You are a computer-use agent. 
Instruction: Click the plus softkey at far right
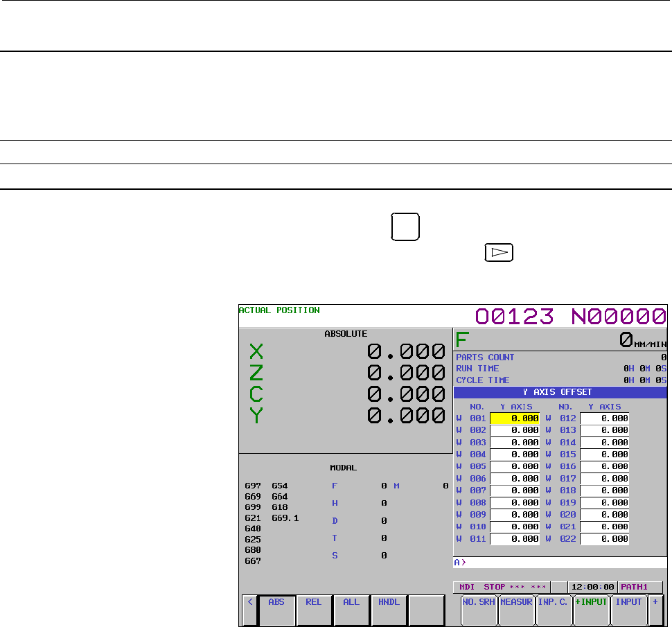click(655, 610)
